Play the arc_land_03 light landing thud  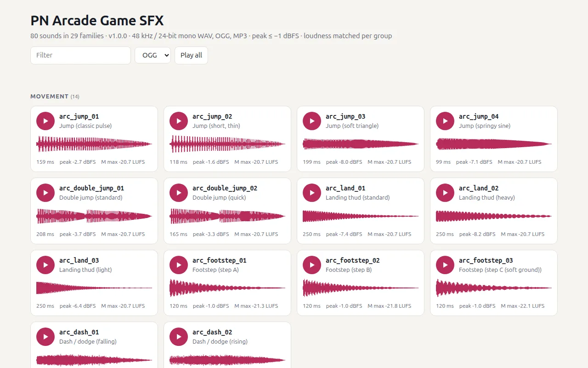point(45,265)
